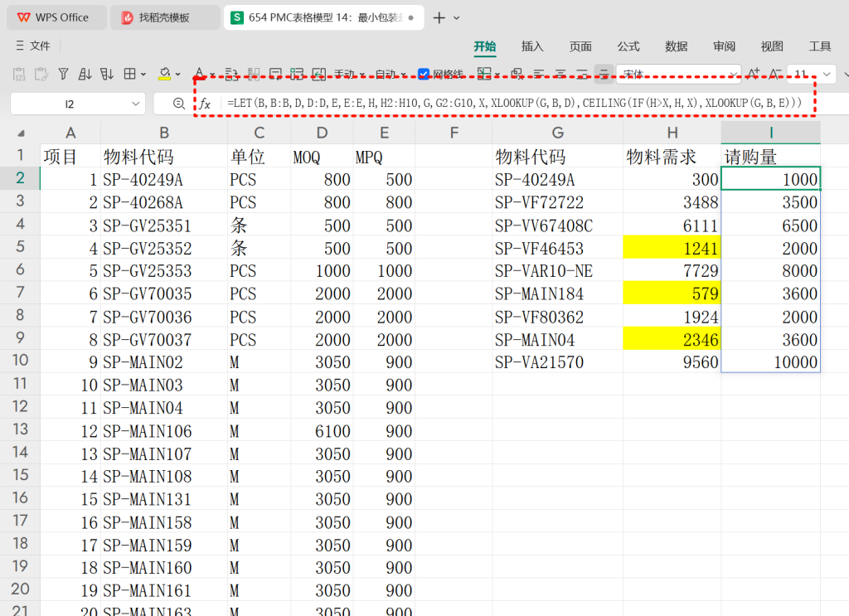The height and width of the screenshot is (616, 849).
Task: Select column header I
Action: [770, 133]
